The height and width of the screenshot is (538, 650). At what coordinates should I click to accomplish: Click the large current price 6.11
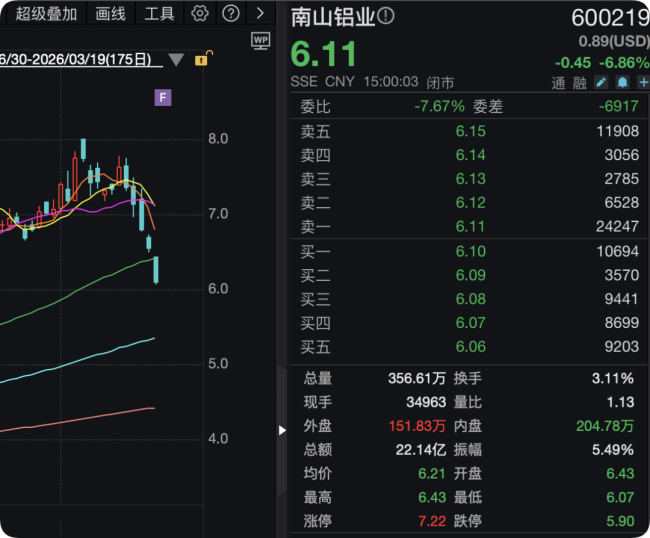[324, 54]
